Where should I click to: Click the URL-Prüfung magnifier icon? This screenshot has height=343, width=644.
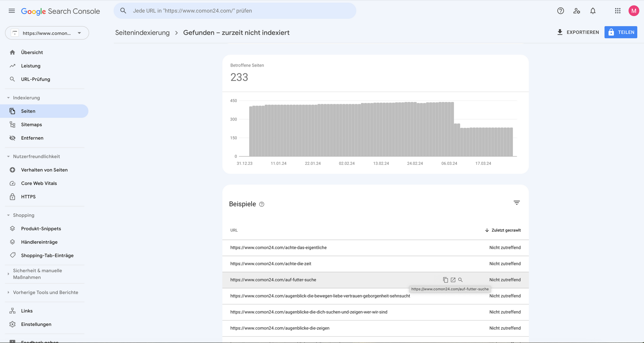[x=12, y=79]
